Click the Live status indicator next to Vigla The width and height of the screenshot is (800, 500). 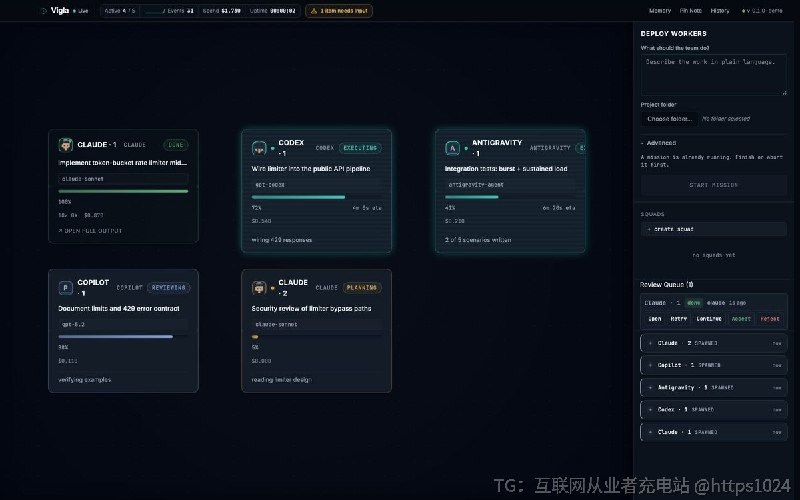point(81,11)
